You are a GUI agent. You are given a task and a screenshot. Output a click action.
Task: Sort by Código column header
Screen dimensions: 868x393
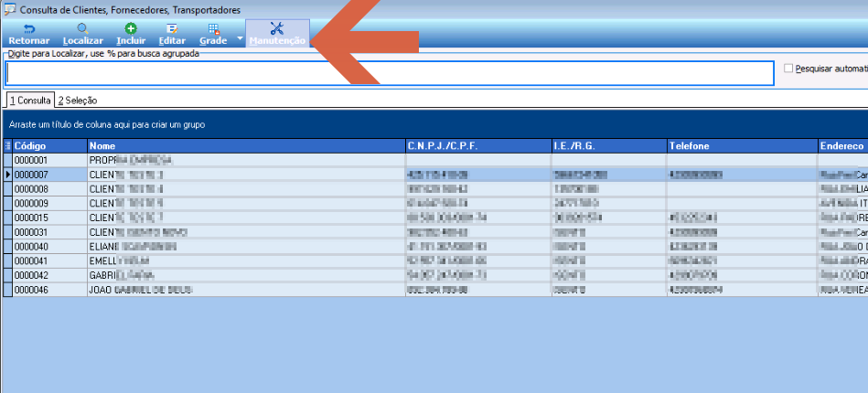[x=49, y=146]
